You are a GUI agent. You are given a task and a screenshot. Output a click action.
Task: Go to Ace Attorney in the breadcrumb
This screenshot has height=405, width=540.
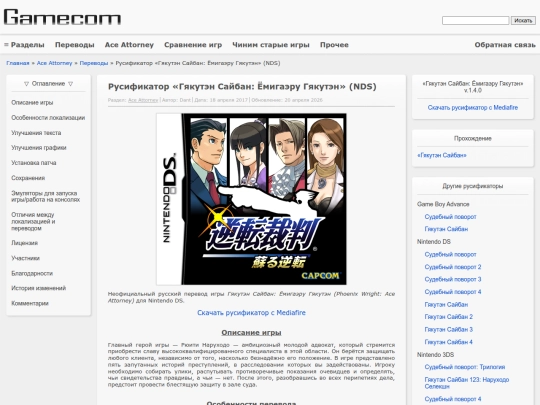click(54, 63)
